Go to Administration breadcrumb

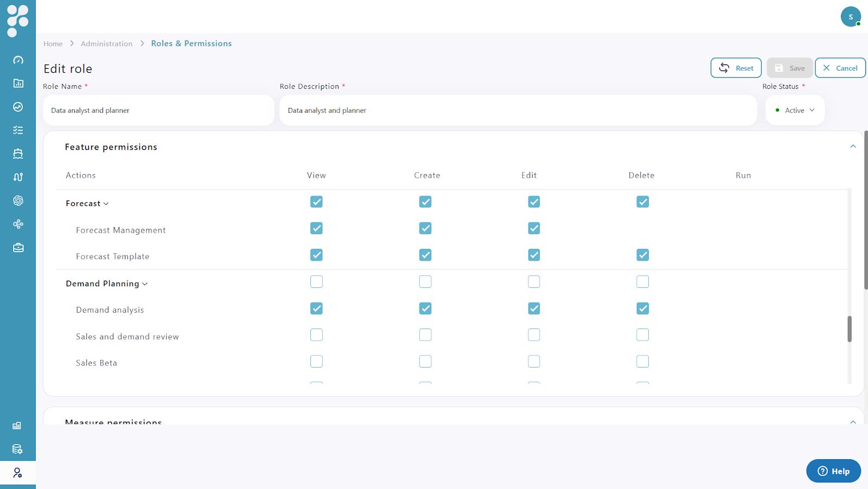point(106,44)
